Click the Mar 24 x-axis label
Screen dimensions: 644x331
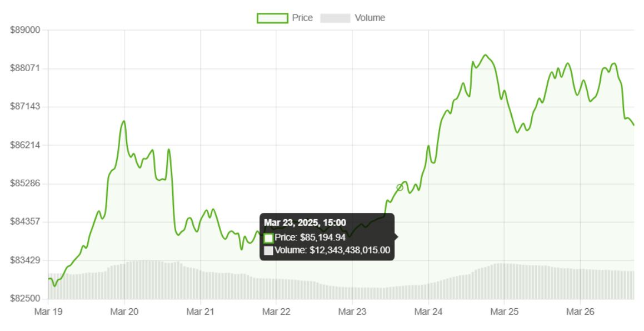click(428, 312)
